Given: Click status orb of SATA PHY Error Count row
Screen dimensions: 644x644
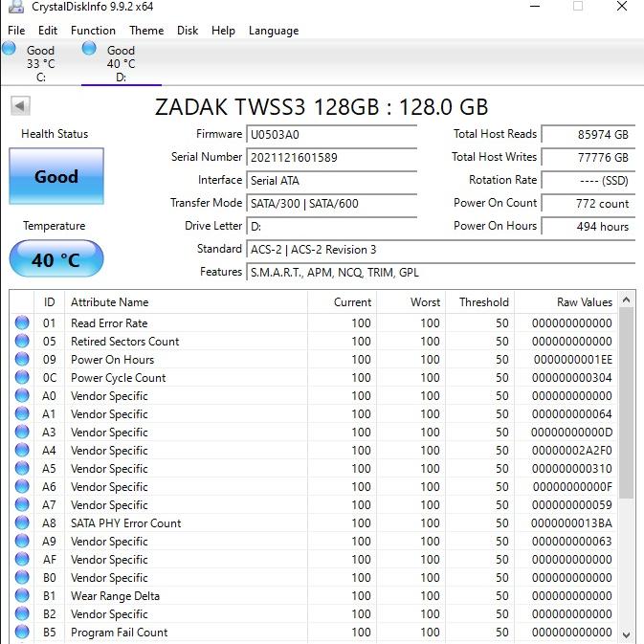Looking at the screenshot, I should pos(22,522).
